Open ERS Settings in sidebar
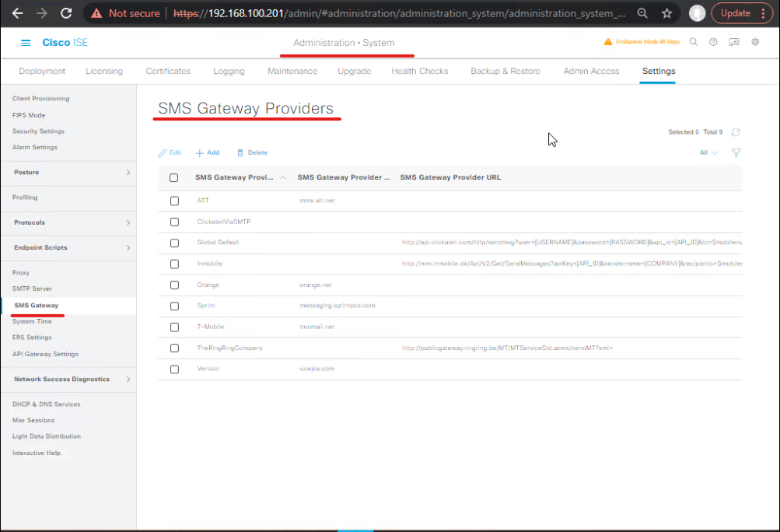The image size is (780, 532). pos(32,338)
